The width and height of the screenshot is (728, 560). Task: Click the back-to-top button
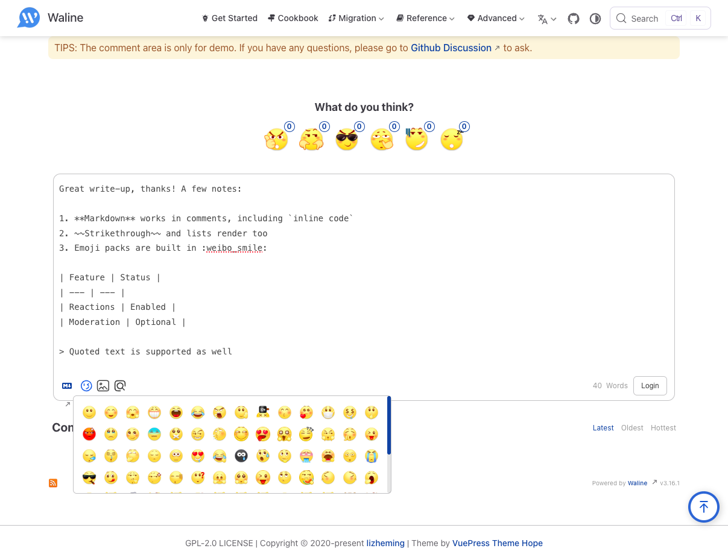pos(704,507)
